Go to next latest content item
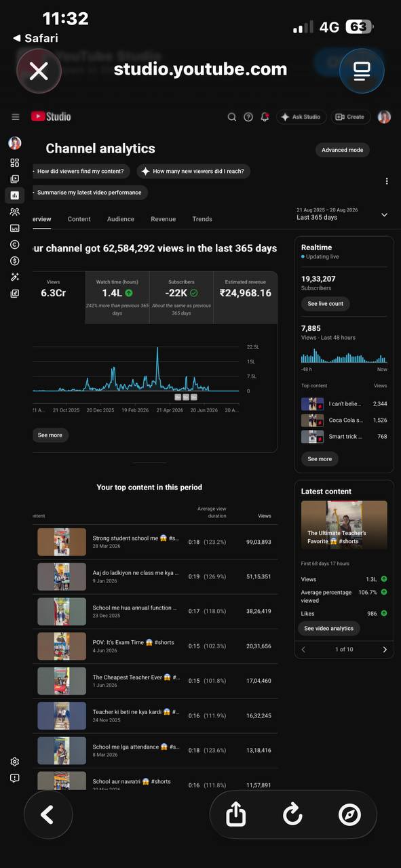Image resolution: width=401 pixels, height=868 pixels. tap(385, 650)
